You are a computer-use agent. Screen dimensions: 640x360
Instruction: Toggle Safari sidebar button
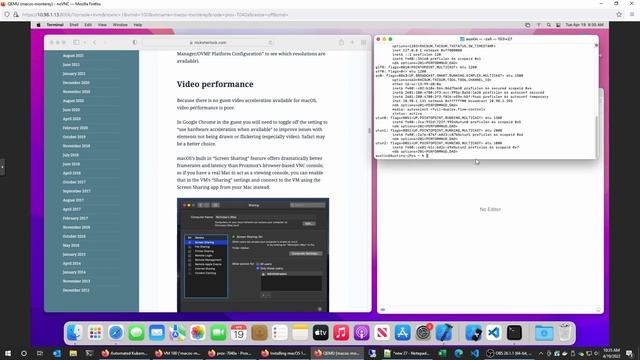(76, 42)
